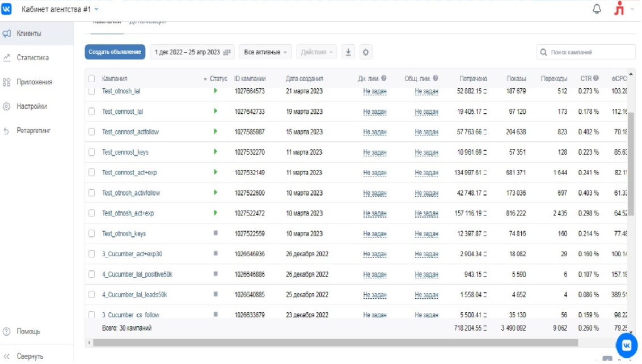The width and height of the screenshot is (642, 364).
Task: Open table column settings gear
Action: (x=366, y=52)
